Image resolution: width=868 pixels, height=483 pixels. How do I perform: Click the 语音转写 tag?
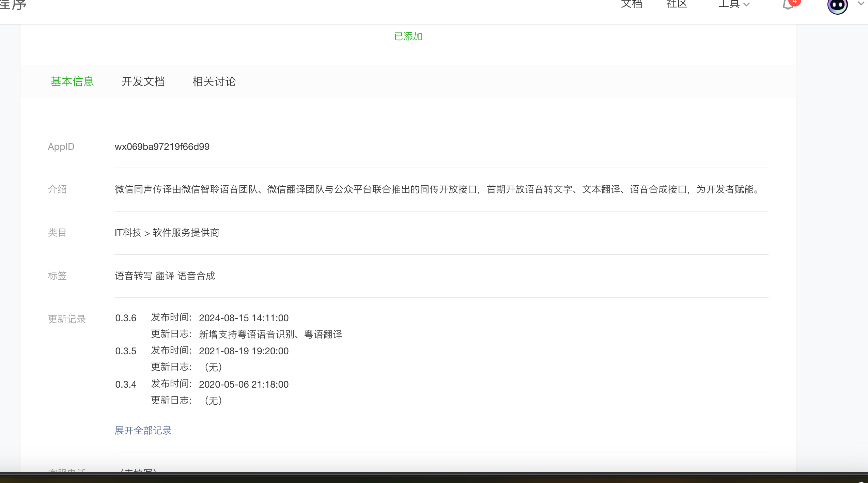pyautogui.click(x=134, y=276)
